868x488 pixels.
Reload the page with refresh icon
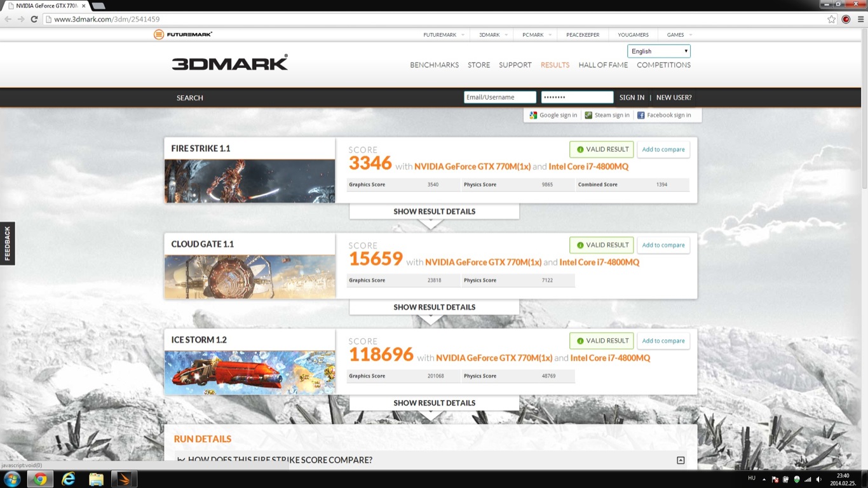(x=34, y=19)
